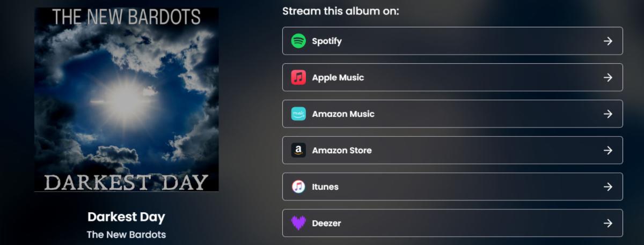The width and height of the screenshot is (644, 245).
Task: Click the arrow in the Spotify row
Action: pyautogui.click(x=608, y=41)
